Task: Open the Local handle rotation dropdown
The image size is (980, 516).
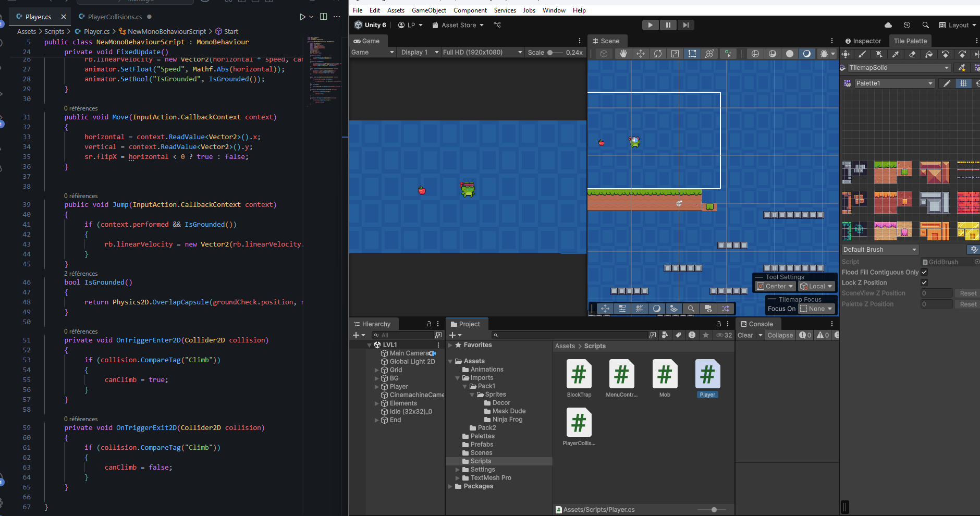Action: click(x=816, y=286)
